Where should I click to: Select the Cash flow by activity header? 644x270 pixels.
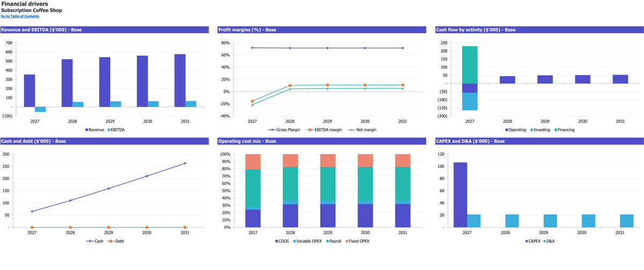(x=539, y=30)
